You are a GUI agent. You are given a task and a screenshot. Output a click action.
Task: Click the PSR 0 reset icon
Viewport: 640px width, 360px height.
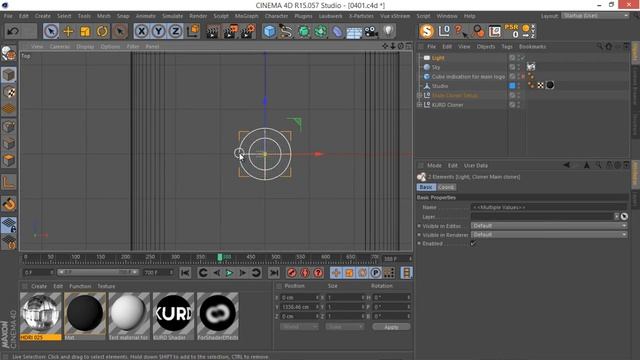[x=511, y=31]
